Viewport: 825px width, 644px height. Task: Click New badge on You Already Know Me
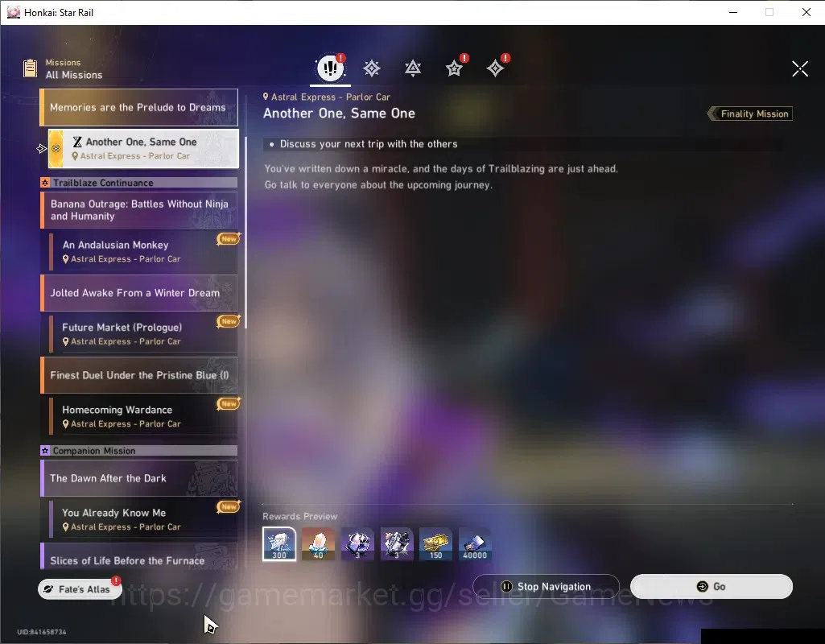(229, 506)
